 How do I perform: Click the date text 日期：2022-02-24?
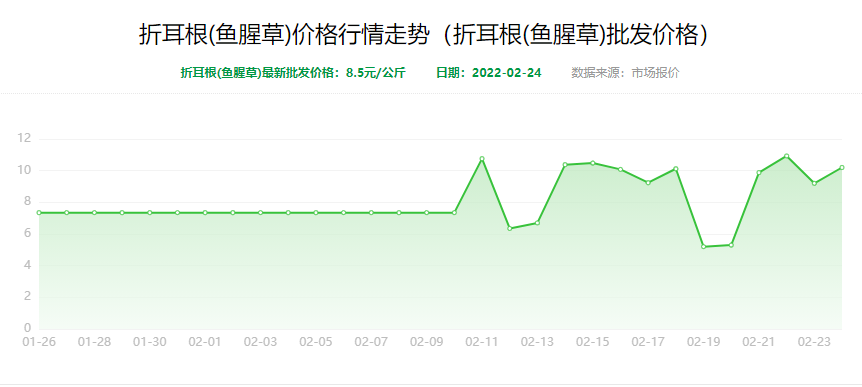coord(489,73)
